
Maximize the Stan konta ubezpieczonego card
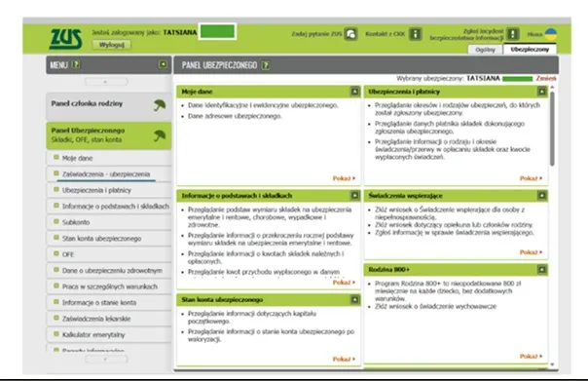[354, 299]
